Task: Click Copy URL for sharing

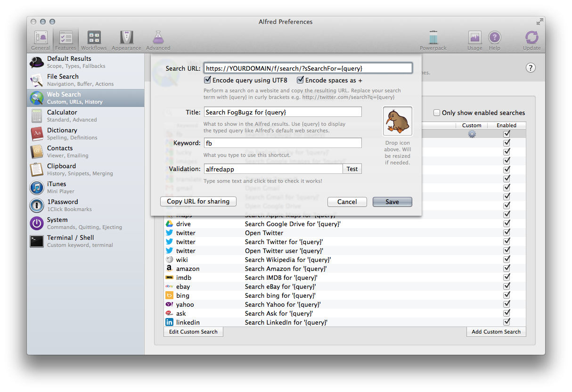Action: 198,202
